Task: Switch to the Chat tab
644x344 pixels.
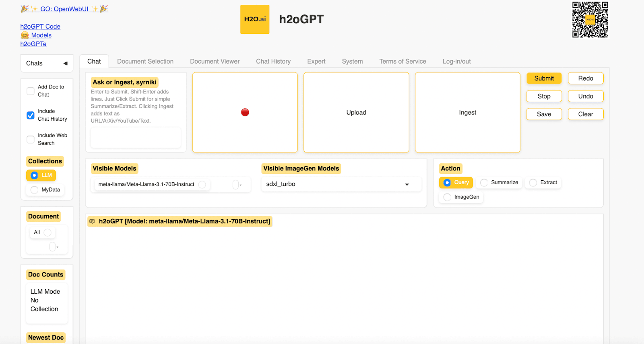Action: coord(94,61)
